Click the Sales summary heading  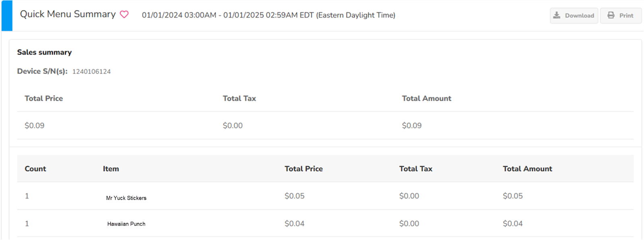(44, 52)
